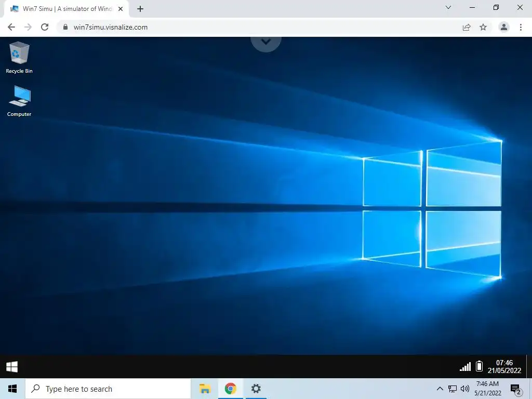
Task: Open the tab search dropdown arrow
Action: (448, 7)
